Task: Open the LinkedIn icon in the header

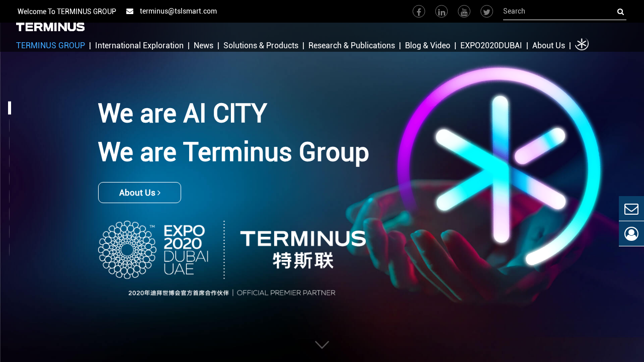Action: (441, 10)
